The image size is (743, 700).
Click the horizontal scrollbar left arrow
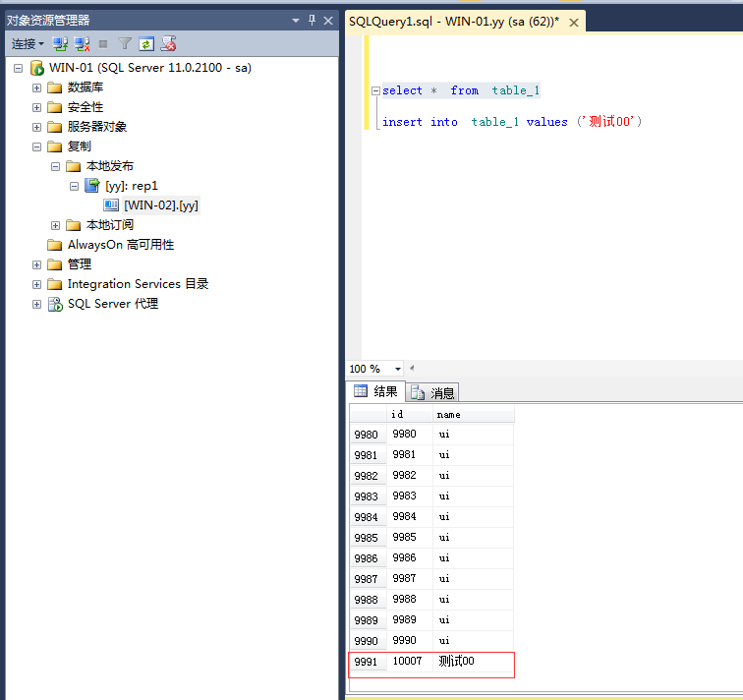click(412, 368)
